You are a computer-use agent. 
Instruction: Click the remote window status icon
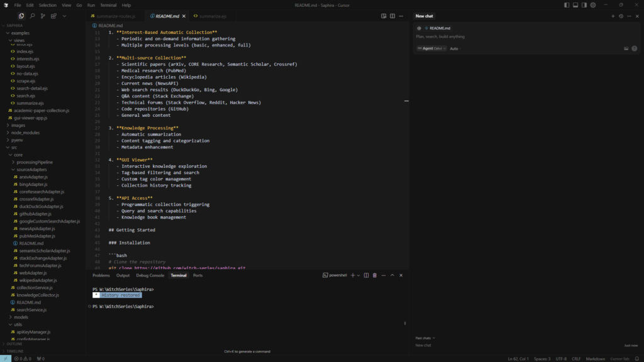(x=5, y=359)
